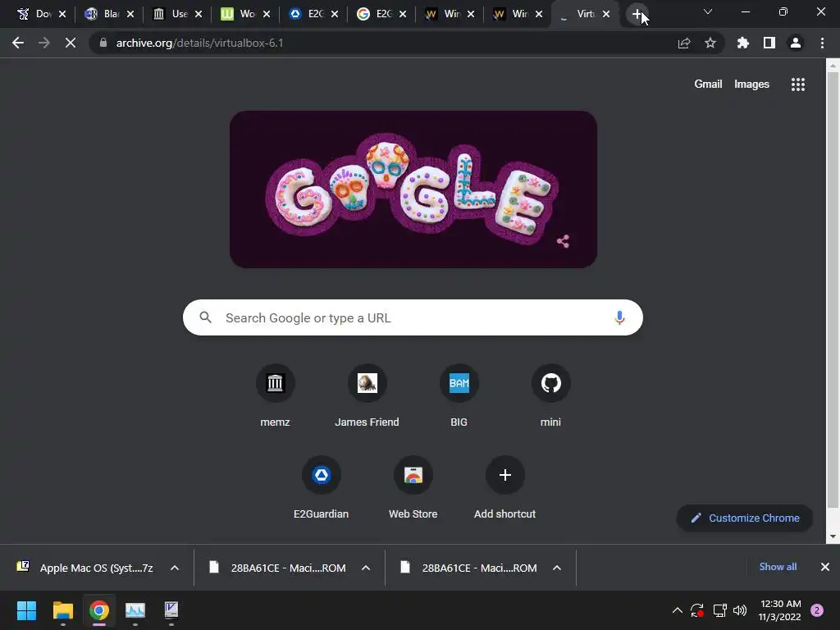Open the taskbar app with blue screen icon

[x=171, y=610]
